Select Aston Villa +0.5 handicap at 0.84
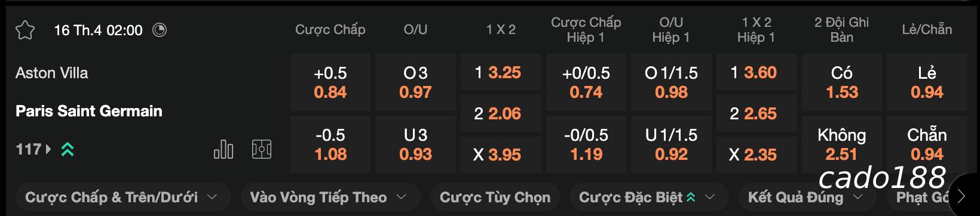 (330, 82)
